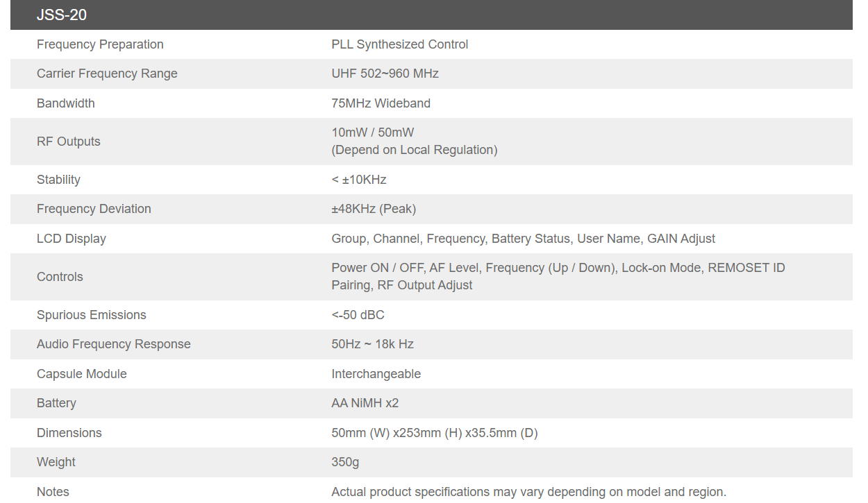Click the Frequency Preparation row label
Viewport: 868px width, 503px height.
pos(100,44)
